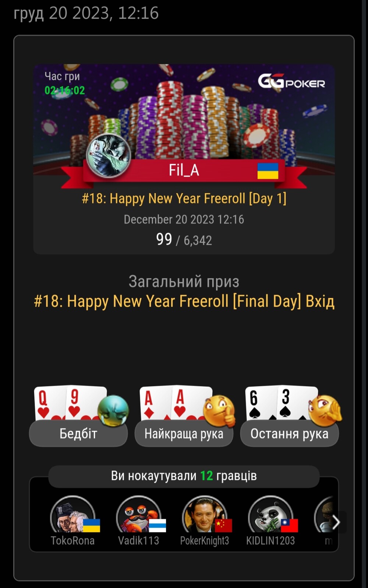The width and height of the screenshot is (368, 588).
Task: Open the Остання рука hand
Action: 290,434
